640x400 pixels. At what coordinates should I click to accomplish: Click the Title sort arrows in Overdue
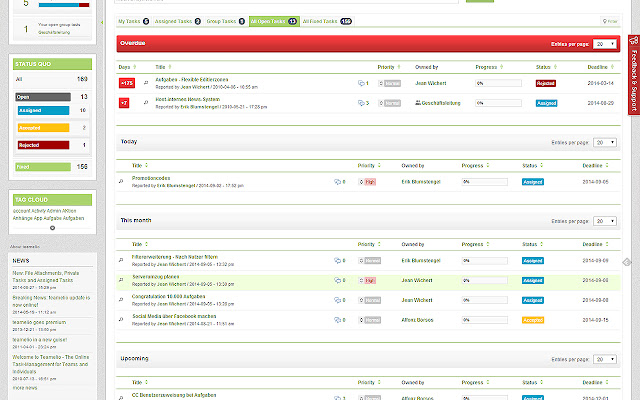pyautogui.click(x=167, y=67)
